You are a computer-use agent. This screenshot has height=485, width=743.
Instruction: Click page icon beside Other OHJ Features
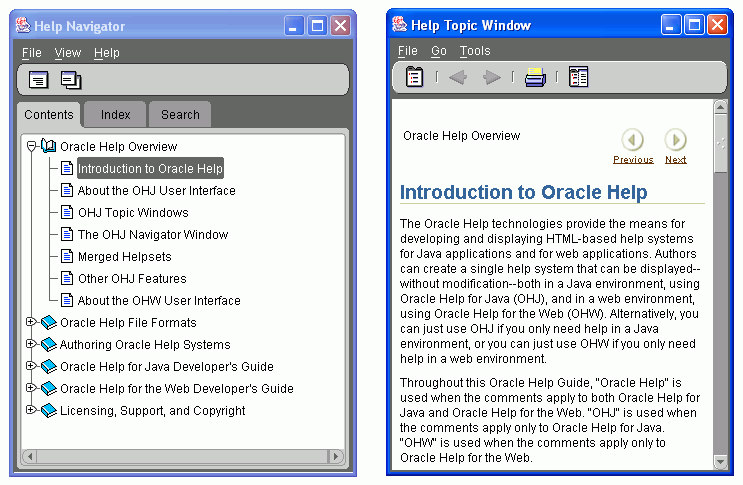point(67,278)
